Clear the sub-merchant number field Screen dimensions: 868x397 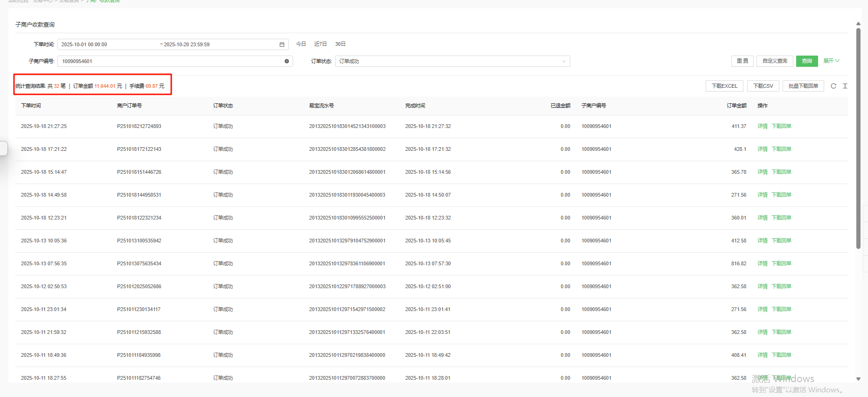(287, 61)
